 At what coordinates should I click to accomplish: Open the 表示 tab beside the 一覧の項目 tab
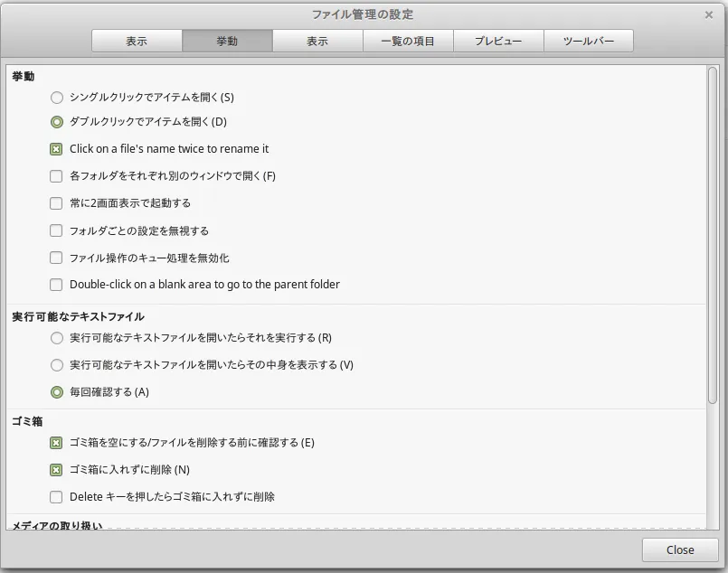coord(317,41)
